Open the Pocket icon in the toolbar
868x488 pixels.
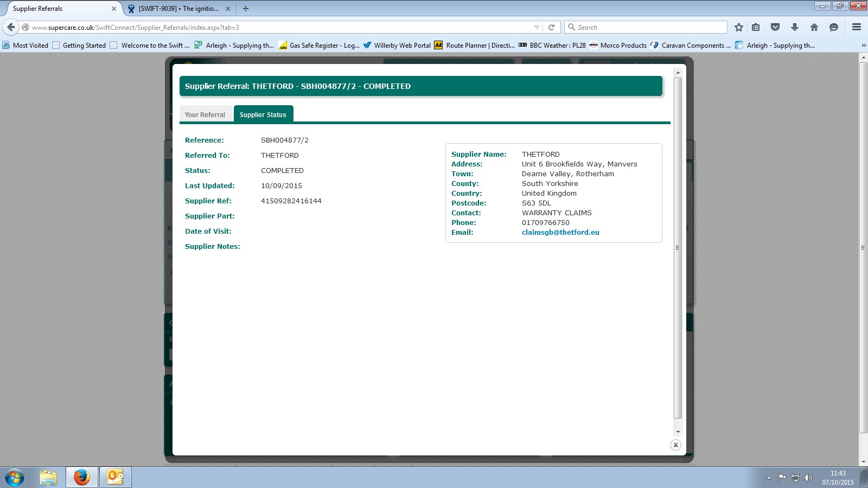click(775, 27)
